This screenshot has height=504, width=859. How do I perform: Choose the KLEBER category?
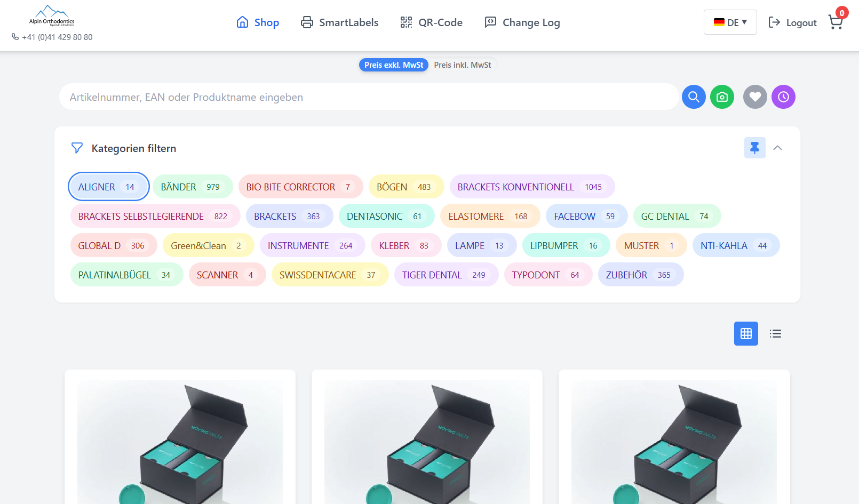click(x=406, y=245)
